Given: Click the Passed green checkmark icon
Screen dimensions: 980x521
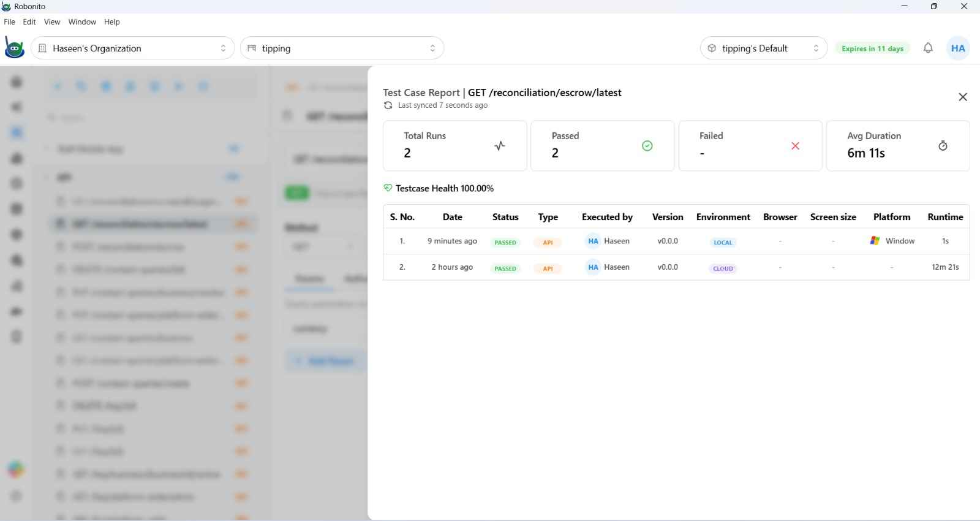Looking at the screenshot, I should point(647,146).
